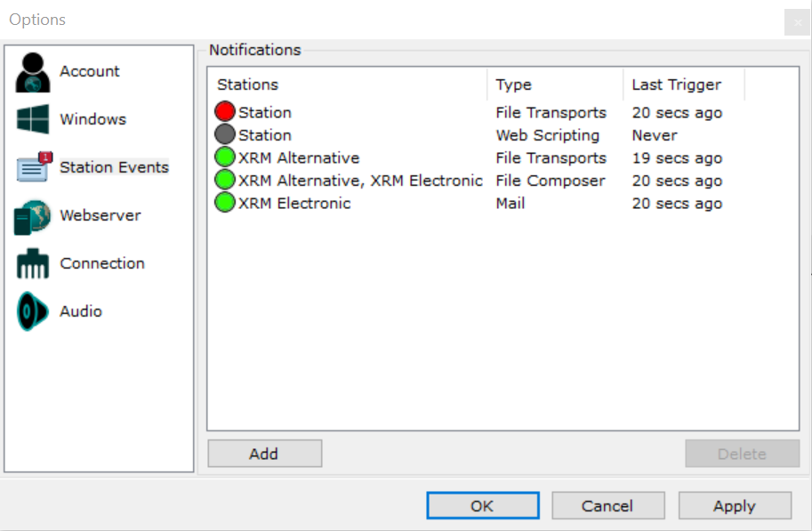Image resolution: width=812 pixels, height=531 pixels.
Task: Apply changes with the Apply button
Action: pyautogui.click(x=734, y=506)
